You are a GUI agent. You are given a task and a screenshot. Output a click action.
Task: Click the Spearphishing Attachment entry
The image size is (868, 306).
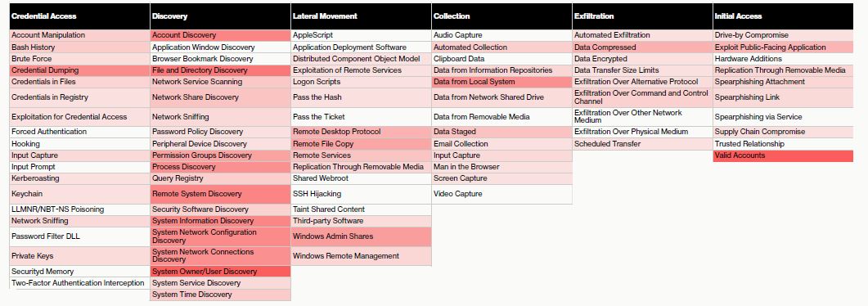coord(783,82)
